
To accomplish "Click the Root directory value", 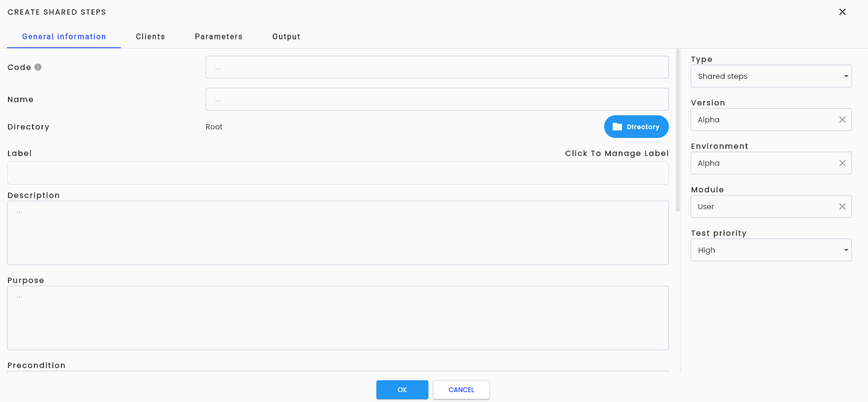I will click(214, 127).
